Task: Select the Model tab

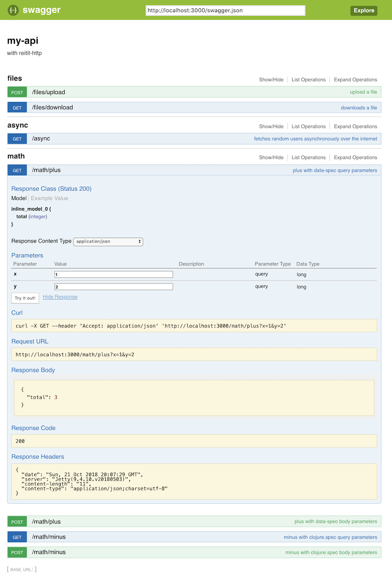Action: [x=19, y=198]
